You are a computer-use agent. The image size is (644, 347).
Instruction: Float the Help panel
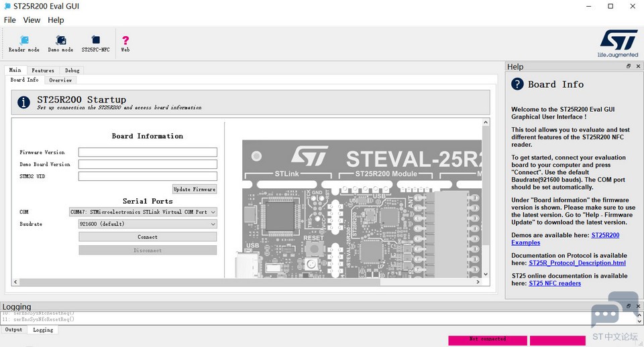pos(629,66)
